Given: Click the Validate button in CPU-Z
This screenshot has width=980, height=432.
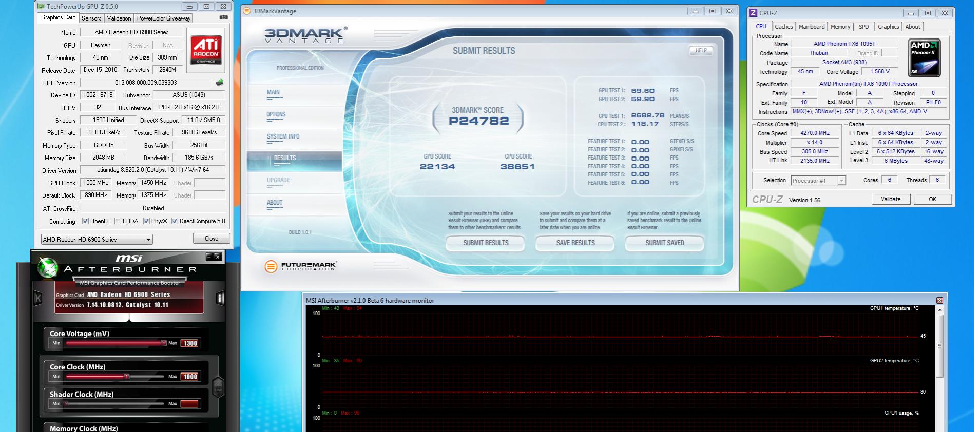Looking at the screenshot, I should tap(891, 199).
